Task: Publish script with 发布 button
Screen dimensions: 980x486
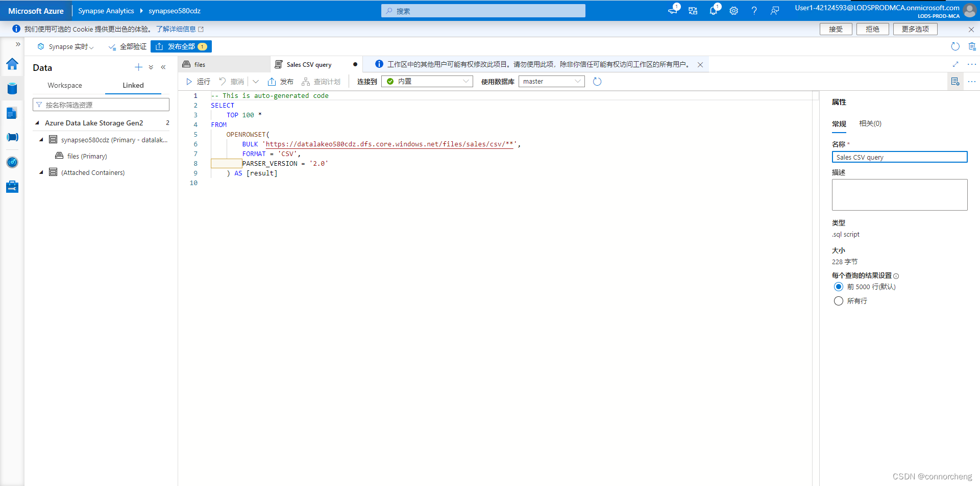Action: (x=280, y=82)
